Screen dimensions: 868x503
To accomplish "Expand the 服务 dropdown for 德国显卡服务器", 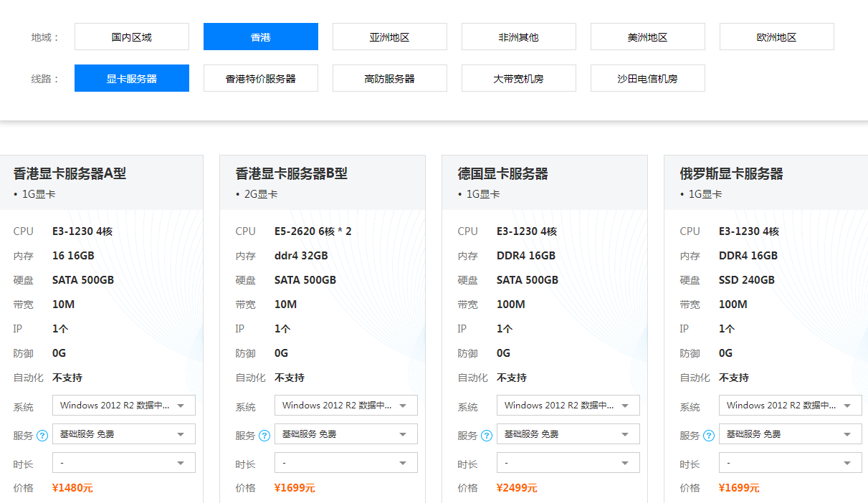I will tap(568, 433).
